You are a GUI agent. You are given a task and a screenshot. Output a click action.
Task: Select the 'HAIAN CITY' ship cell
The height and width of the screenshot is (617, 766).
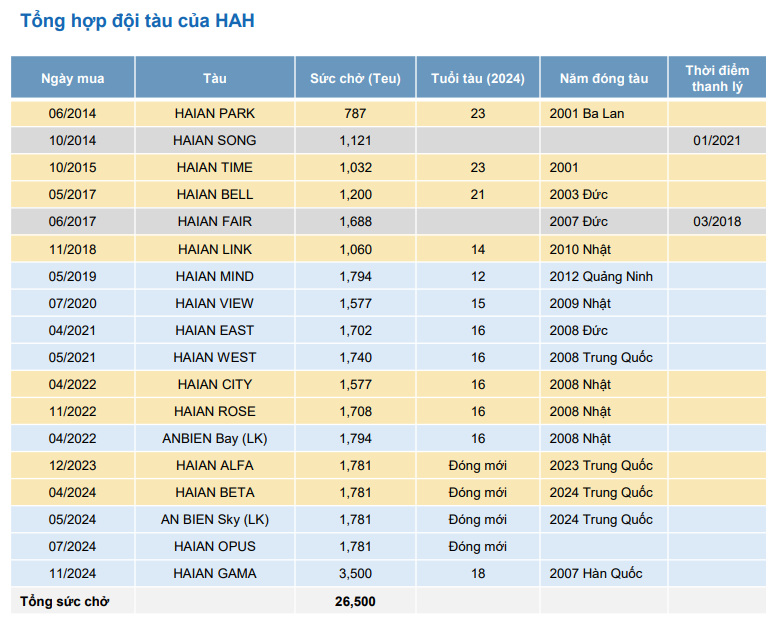point(215,384)
